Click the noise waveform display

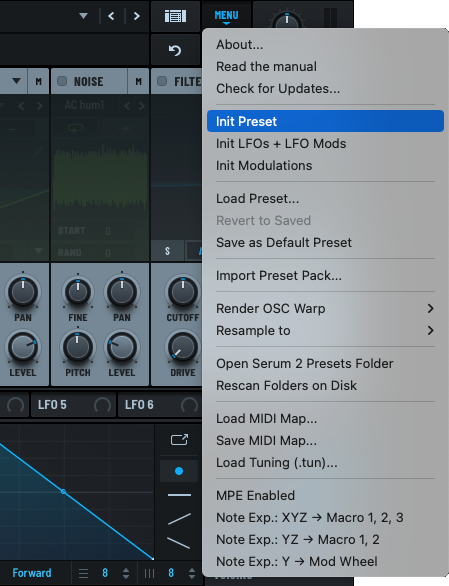coord(100,178)
